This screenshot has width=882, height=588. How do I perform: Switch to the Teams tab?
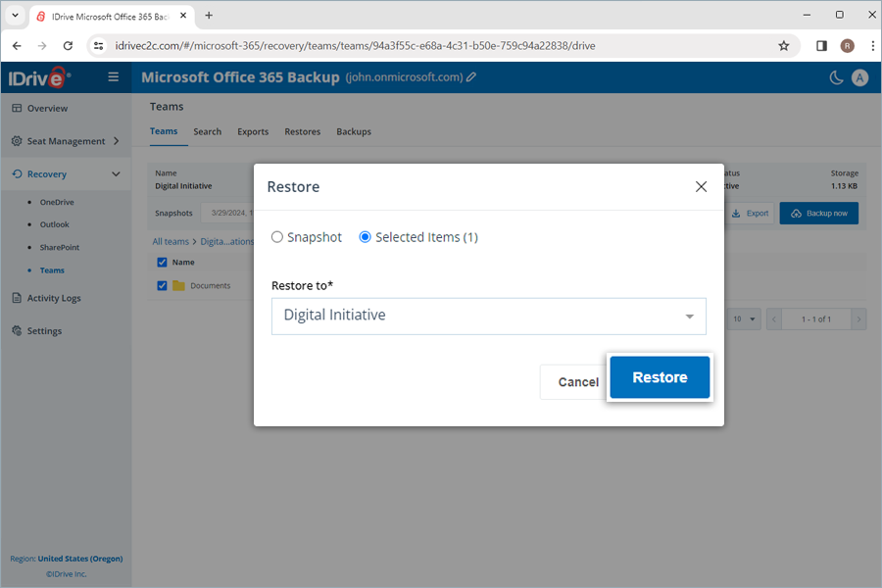164,131
